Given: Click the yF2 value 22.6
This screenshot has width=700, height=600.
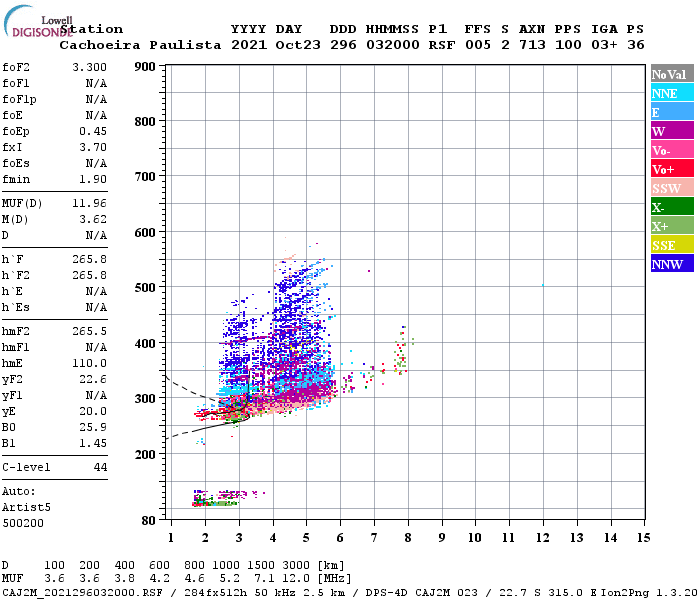Looking at the screenshot, I should (x=93, y=379).
